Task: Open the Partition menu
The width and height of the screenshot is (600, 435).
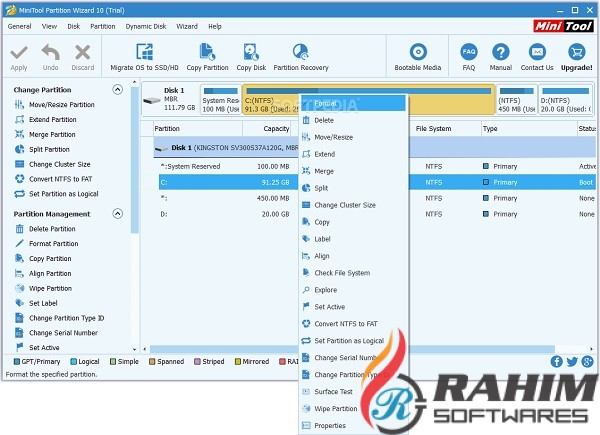Action: [x=103, y=26]
